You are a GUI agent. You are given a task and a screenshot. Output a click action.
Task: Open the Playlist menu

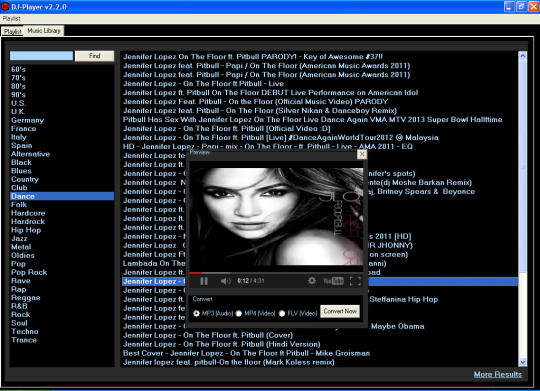[12, 19]
